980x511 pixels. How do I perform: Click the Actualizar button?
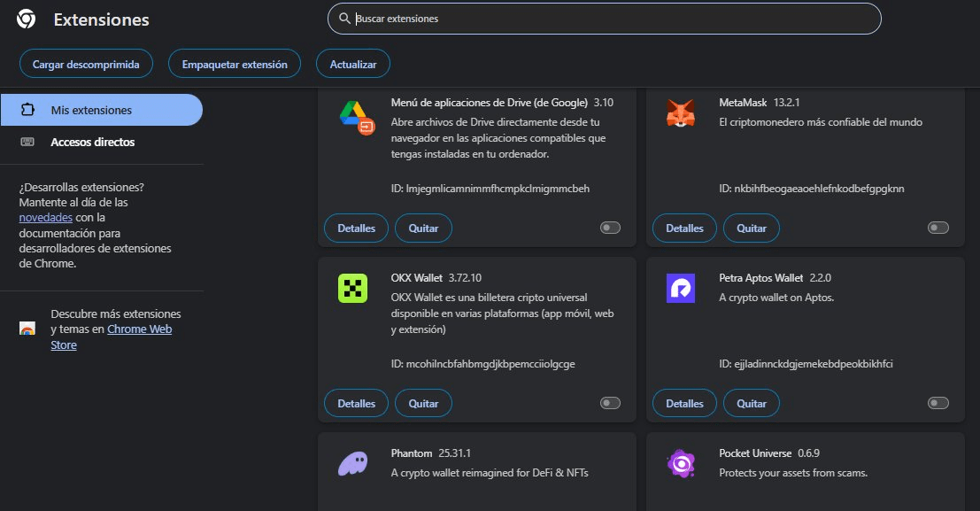pos(353,64)
